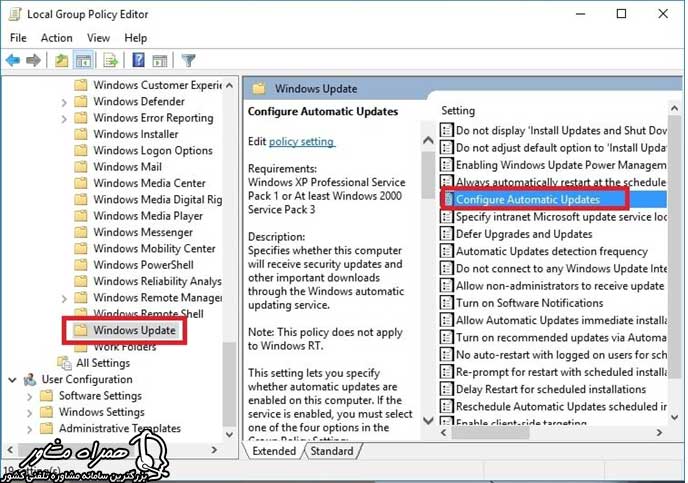Image resolution: width=688 pixels, height=483 pixels.
Task: Switch to the Extended tab
Action: (274, 451)
